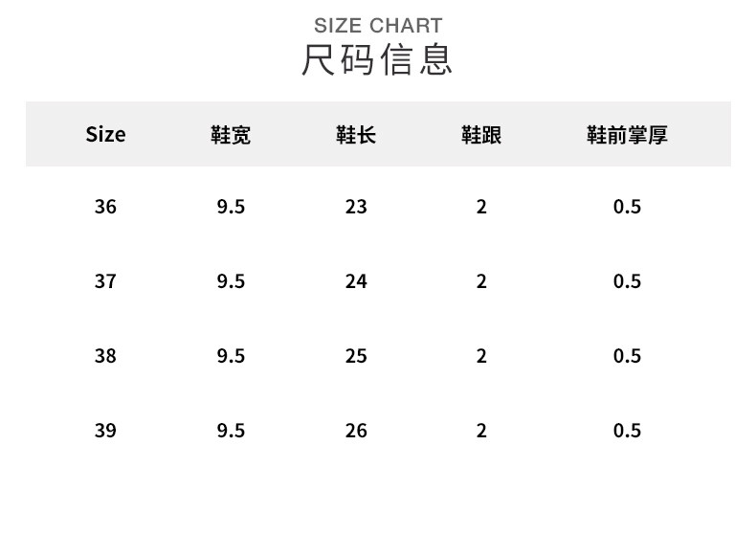Click the 尺码信息 title text

point(377,59)
